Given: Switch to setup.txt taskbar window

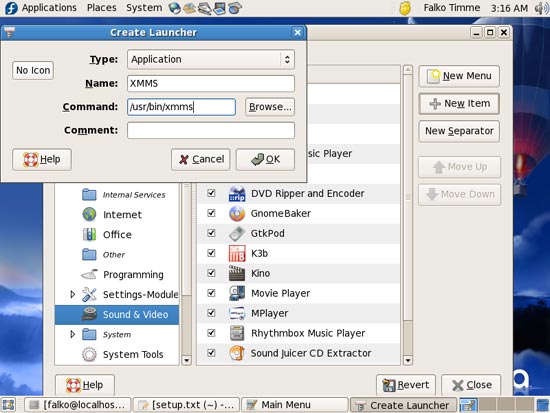Looking at the screenshot, I should click(186, 405).
